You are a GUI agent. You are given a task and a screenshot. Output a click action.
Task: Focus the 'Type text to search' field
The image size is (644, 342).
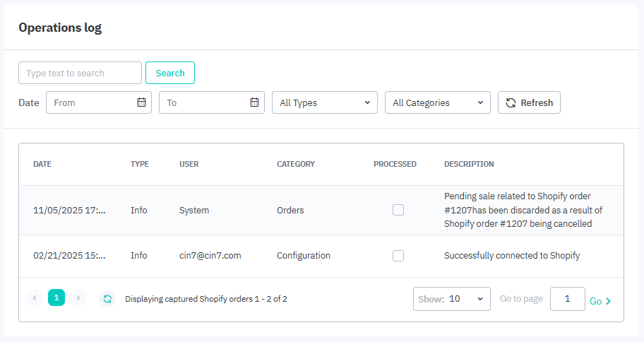[x=80, y=73]
